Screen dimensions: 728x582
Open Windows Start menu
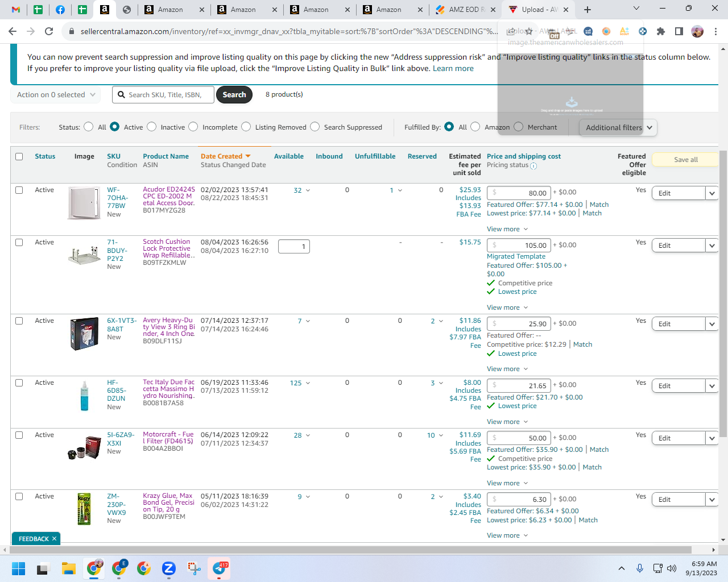(18, 568)
